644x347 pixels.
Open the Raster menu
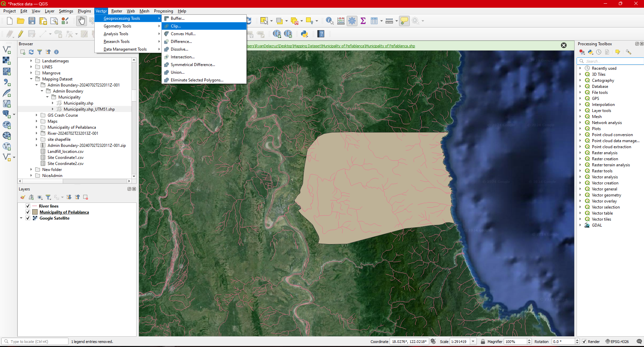click(x=117, y=11)
